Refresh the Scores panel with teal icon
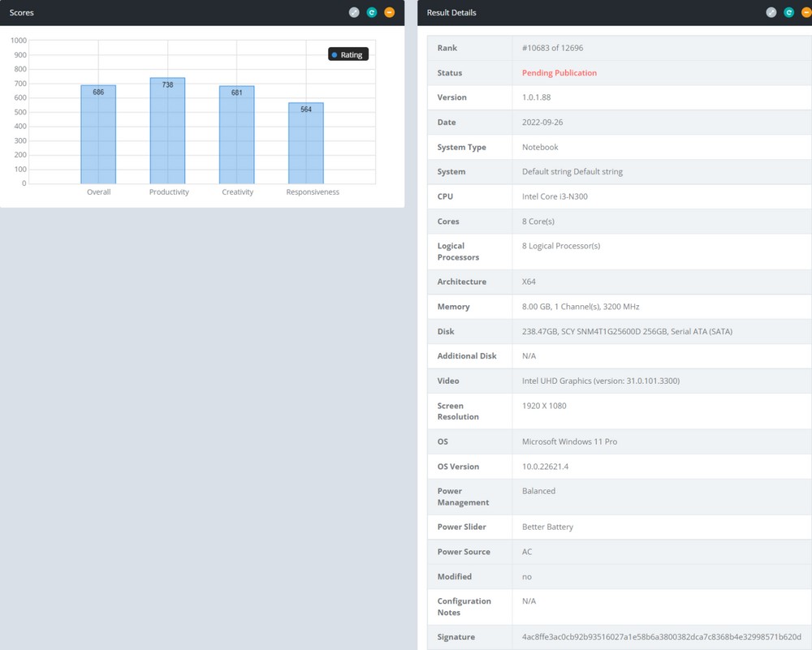The image size is (812, 650). (372, 12)
